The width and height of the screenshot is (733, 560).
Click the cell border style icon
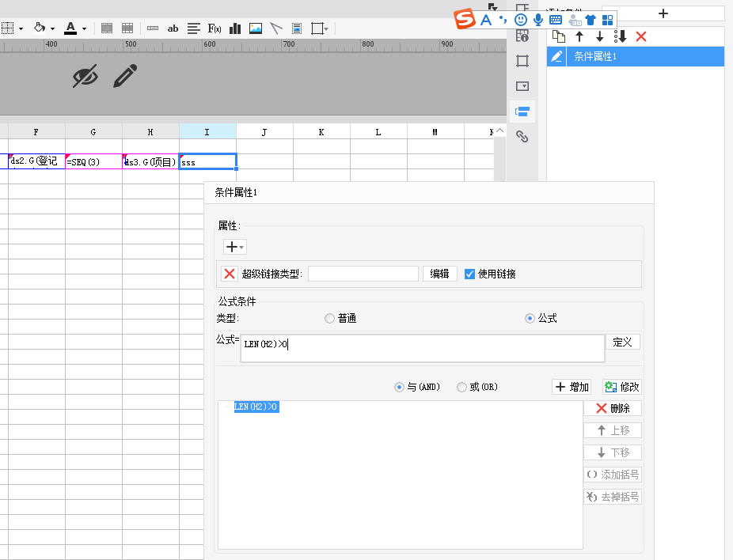7,28
